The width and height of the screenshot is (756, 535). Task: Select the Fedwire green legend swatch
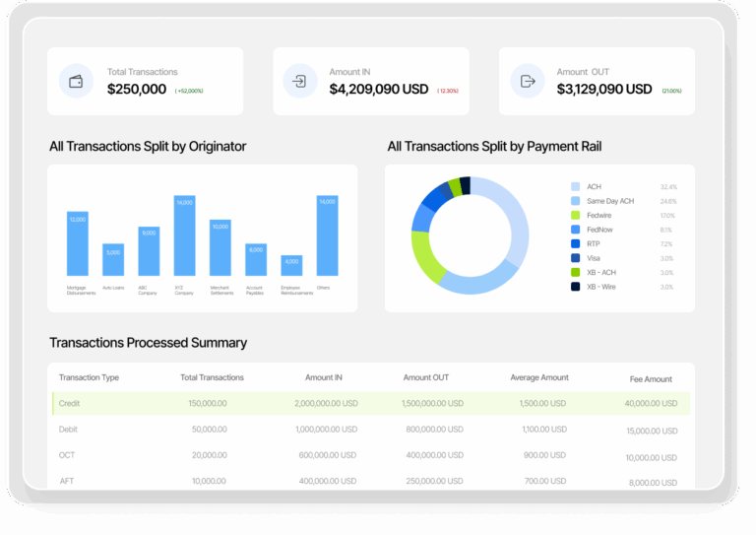pyautogui.click(x=575, y=215)
